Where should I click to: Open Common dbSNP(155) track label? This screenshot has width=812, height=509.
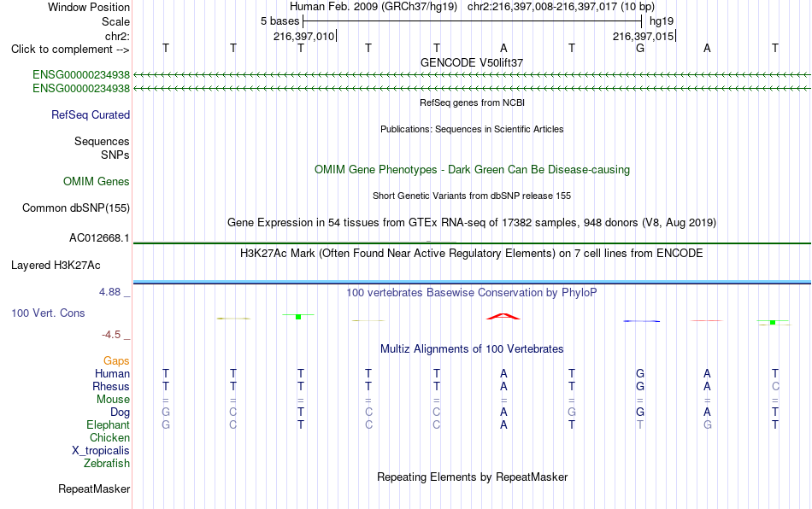point(76,208)
